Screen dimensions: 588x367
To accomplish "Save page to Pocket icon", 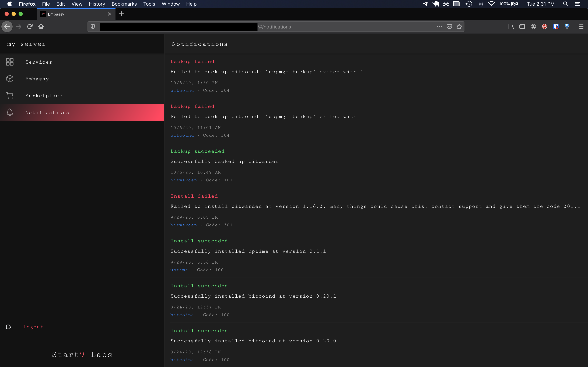I will point(449,27).
